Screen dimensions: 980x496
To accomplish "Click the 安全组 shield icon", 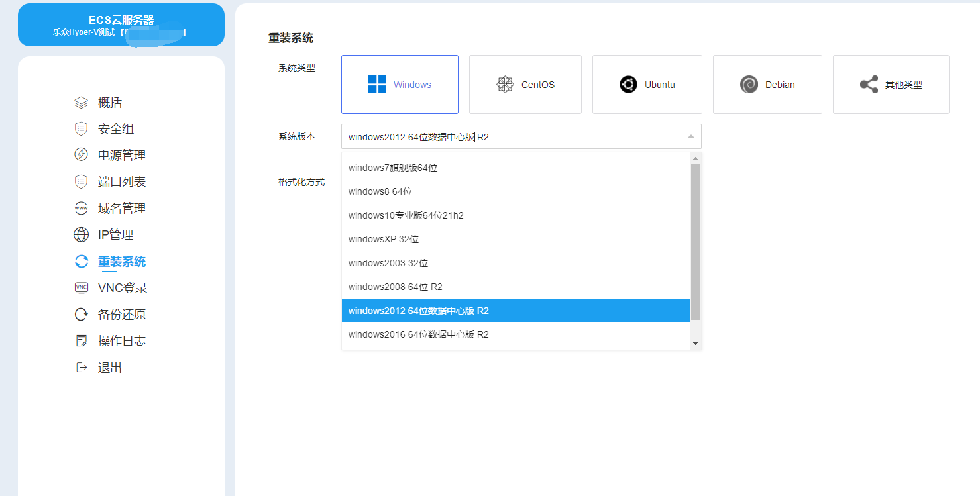I will click(x=81, y=129).
